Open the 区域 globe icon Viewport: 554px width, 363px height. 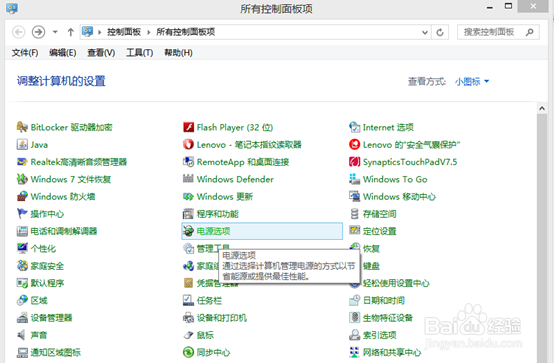click(22, 300)
